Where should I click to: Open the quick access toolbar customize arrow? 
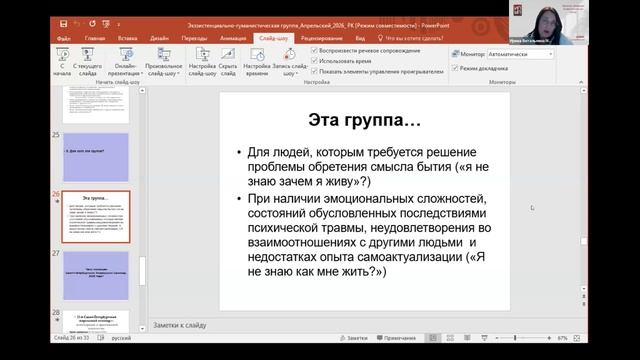coord(118,25)
